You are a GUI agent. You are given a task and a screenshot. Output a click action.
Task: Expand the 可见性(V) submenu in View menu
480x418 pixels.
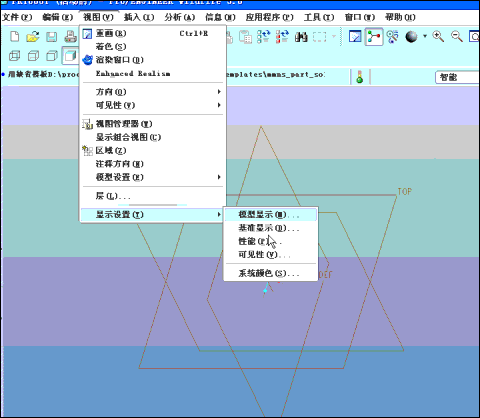coord(153,105)
